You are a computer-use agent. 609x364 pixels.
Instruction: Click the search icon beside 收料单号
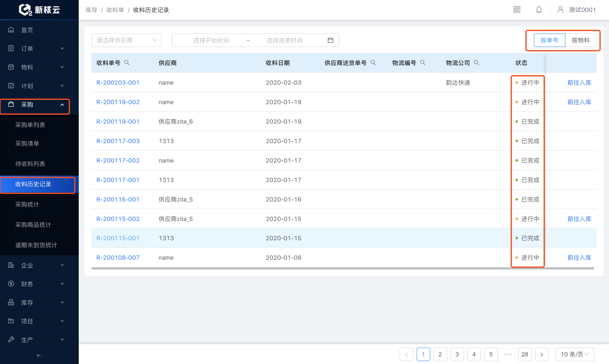pos(127,62)
